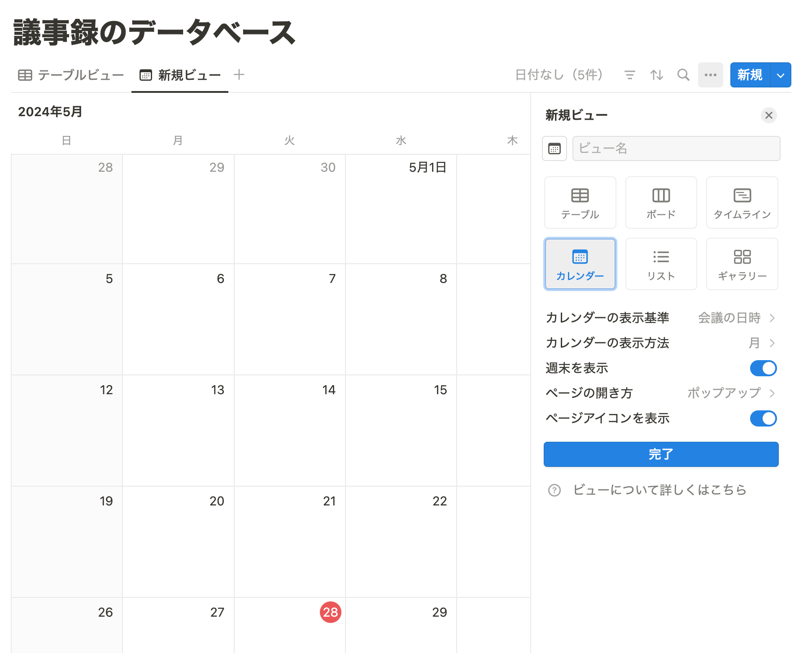Close the 新規ビュー panel
This screenshot has width=812, height=653.
[x=769, y=115]
